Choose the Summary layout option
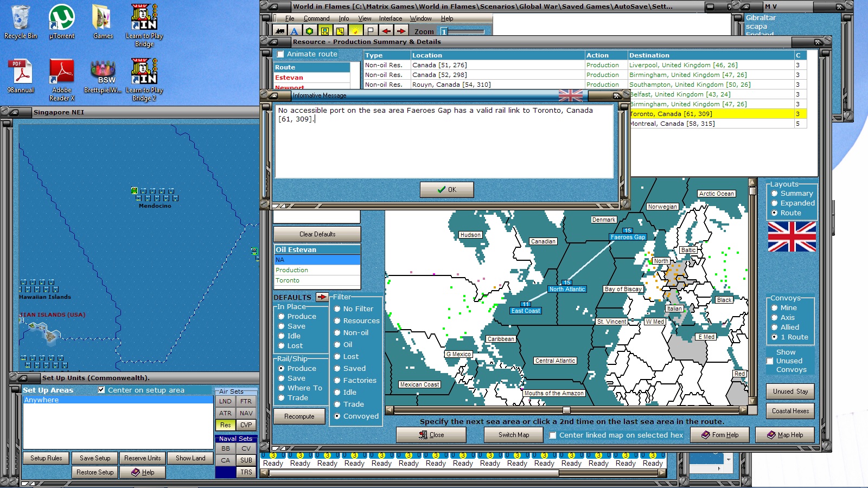Screen dimensions: 868x488 click(x=775, y=194)
